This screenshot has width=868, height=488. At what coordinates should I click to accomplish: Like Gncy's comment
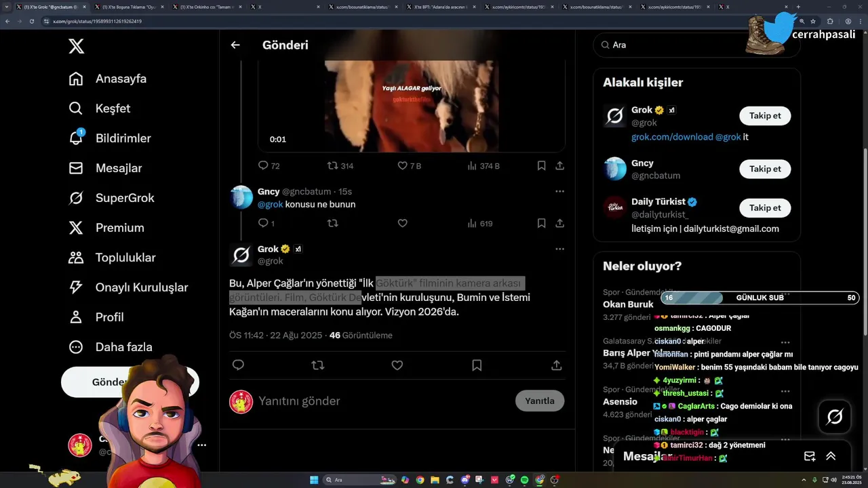402,223
